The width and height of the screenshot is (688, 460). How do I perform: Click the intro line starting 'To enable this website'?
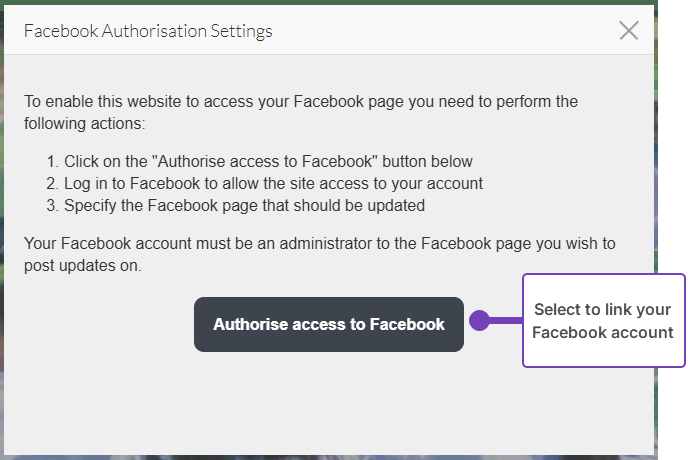point(301,102)
